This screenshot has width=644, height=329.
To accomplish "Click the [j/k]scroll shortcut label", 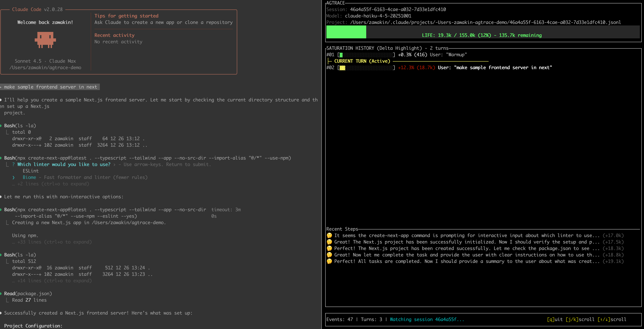I will coord(580,320).
